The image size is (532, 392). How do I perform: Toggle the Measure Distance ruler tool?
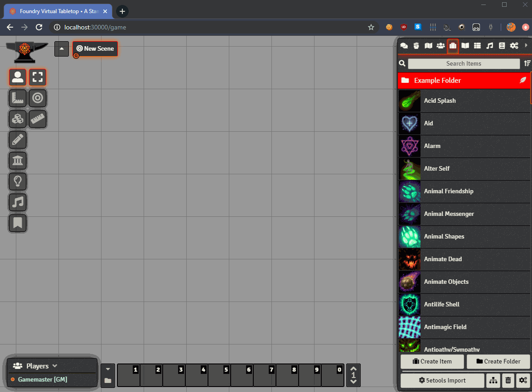38,119
